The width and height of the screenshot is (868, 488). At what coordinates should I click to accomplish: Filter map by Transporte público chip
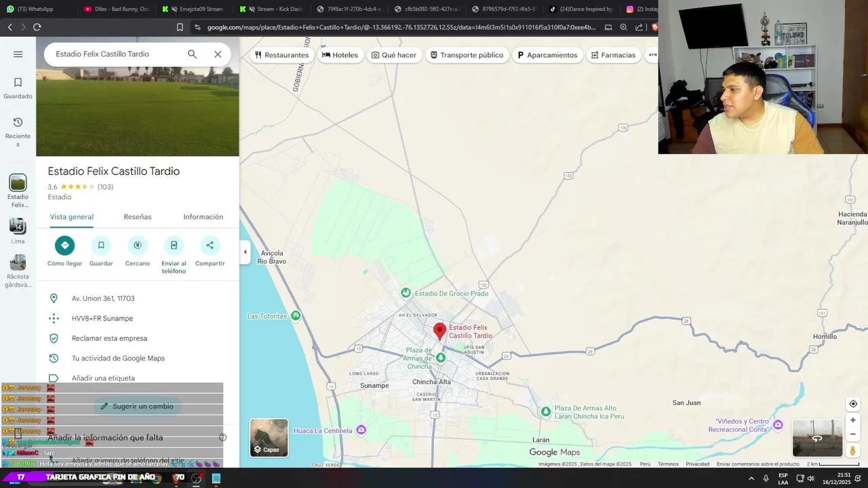point(467,55)
